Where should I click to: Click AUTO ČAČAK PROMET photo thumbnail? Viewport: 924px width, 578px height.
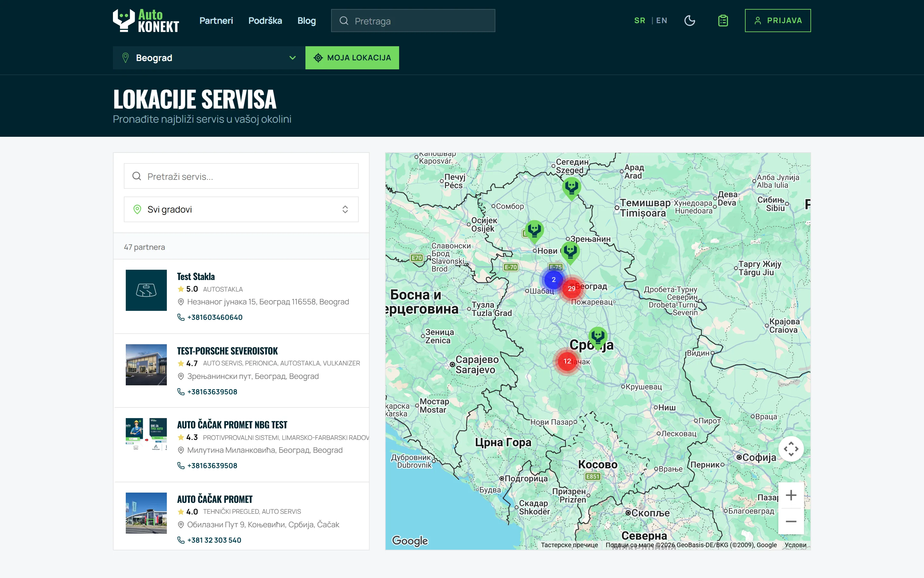[146, 513]
